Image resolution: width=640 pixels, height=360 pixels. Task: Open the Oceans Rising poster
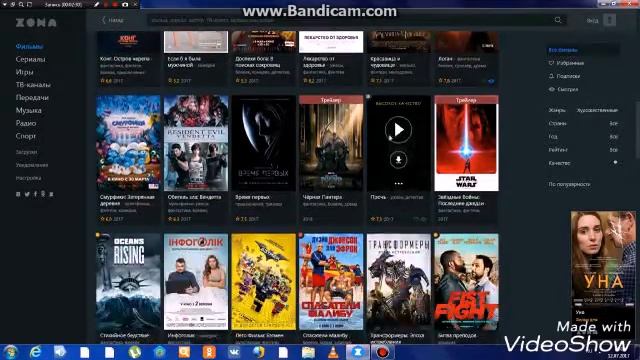click(x=129, y=282)
